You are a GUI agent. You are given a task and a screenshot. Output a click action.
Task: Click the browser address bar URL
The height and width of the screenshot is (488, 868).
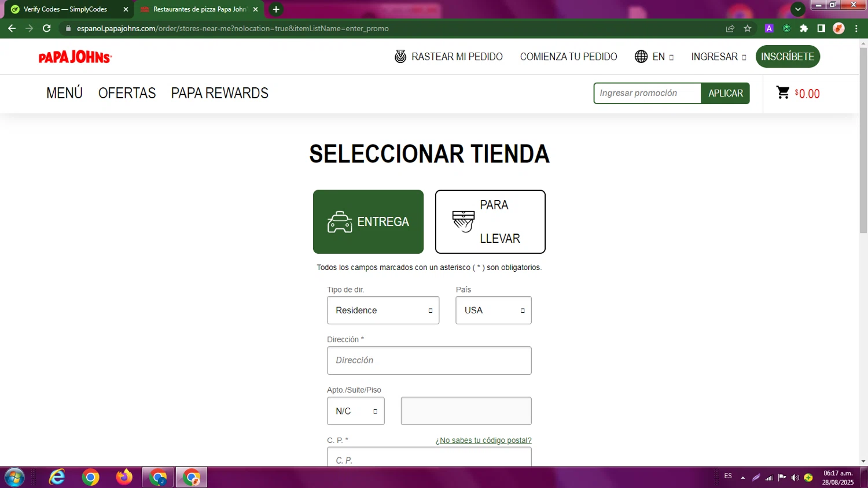(233, 28)
